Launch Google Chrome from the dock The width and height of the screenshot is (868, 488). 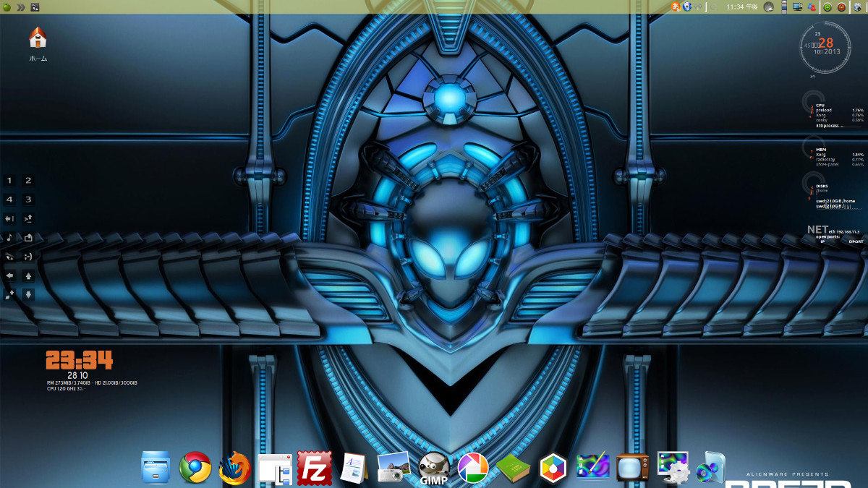click(195, 467)
